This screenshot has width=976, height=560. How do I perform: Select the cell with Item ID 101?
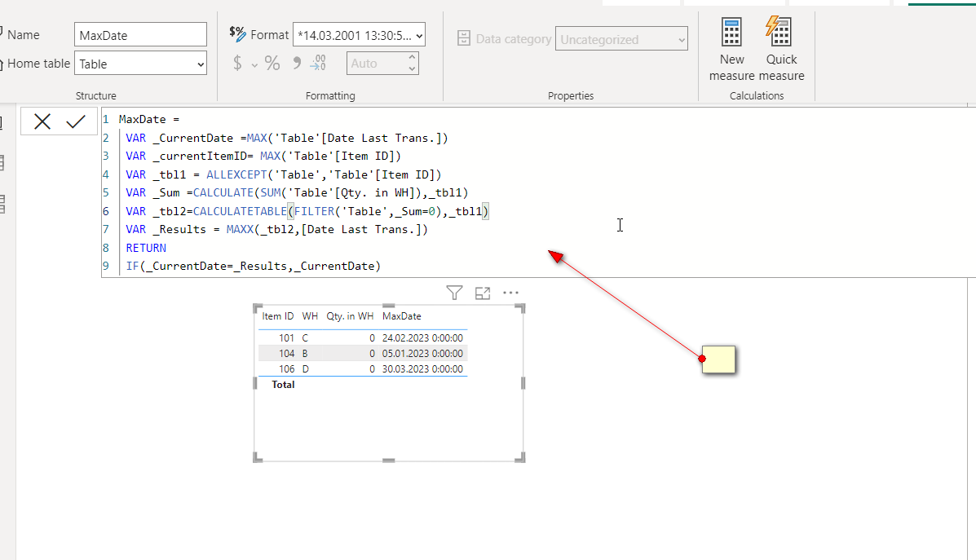(x=286, y=337)
